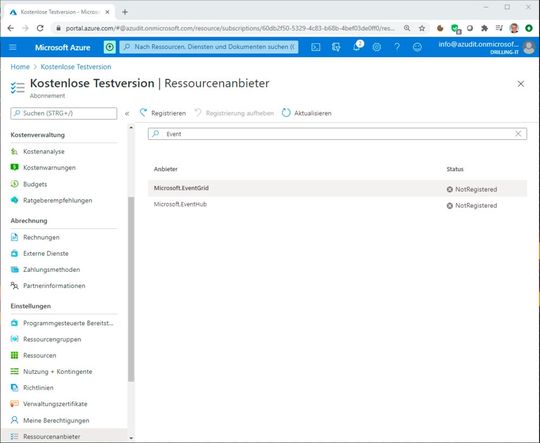The image size is (540, 443).
Task: Focus the Suchen (STRG+/) menu search
Action: 64,113
